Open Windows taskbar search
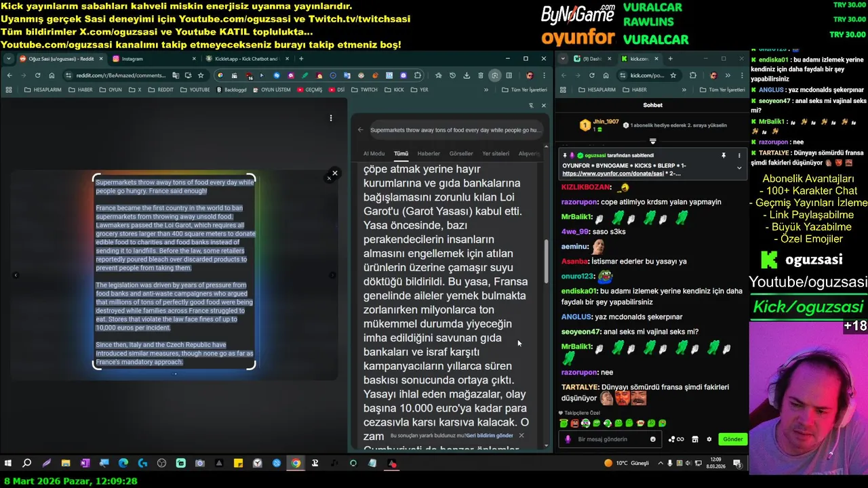This screenshot has height=488, width=868. click(27, 464)
